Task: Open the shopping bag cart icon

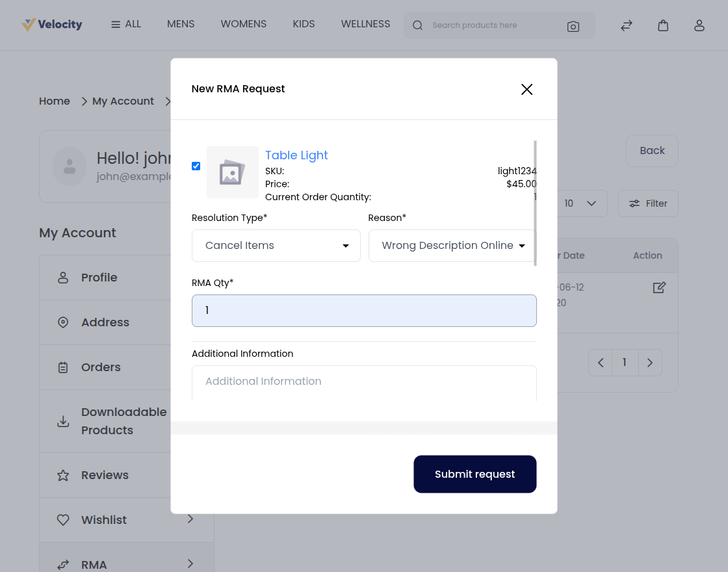Action: point(663,25)
